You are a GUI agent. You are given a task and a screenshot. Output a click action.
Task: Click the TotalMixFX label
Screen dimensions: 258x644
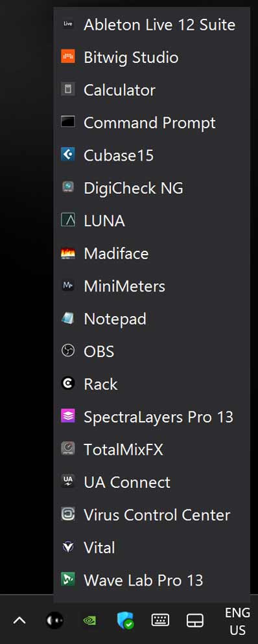click(123, 450)
